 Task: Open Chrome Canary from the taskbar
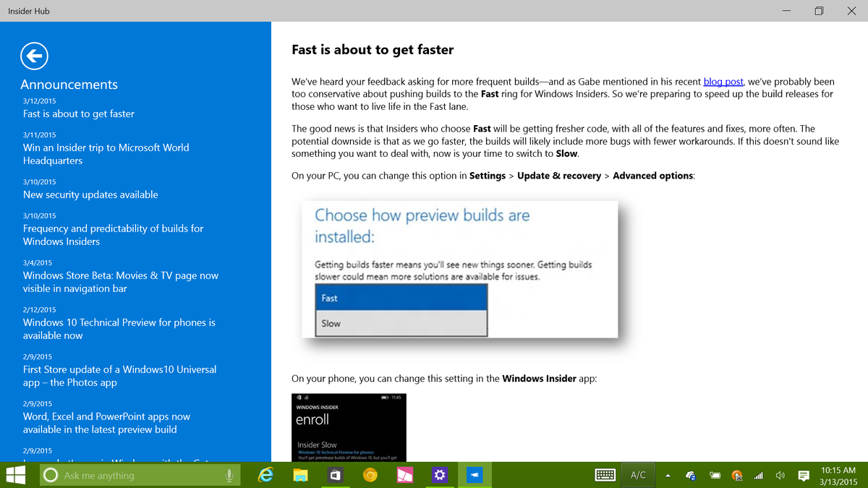[x=370, y=475]
